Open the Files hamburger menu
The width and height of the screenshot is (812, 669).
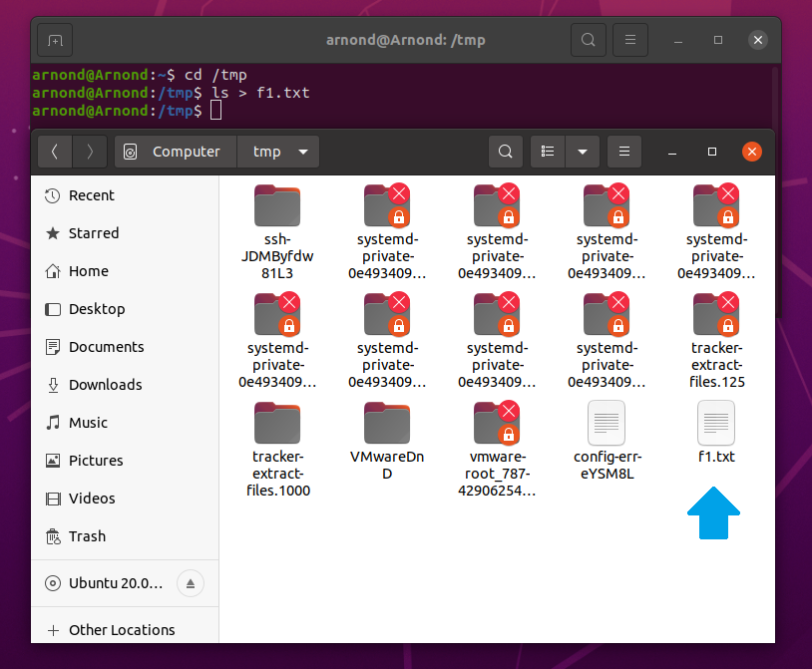624,151
